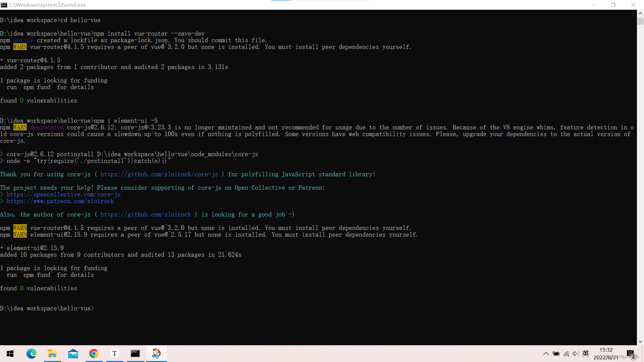
Task: Open the Typora editor from the taskbar
Action: [x=114, y=354]
